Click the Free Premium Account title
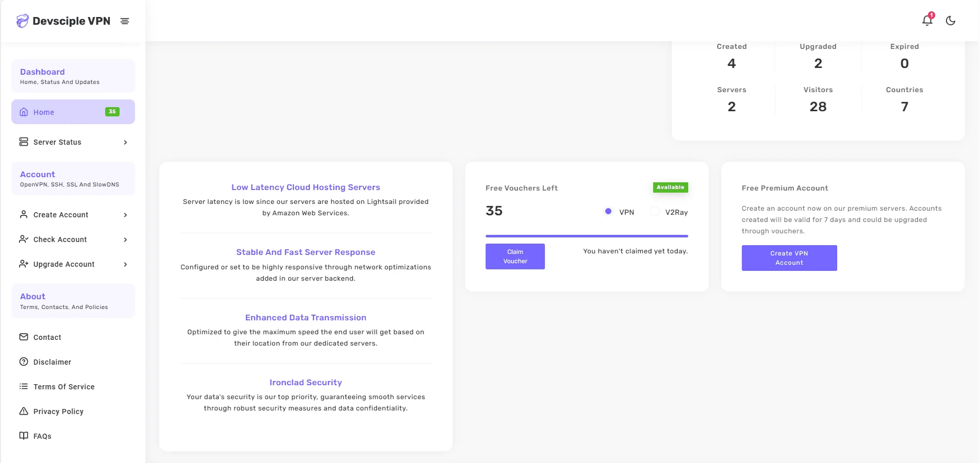 (785, 188)
